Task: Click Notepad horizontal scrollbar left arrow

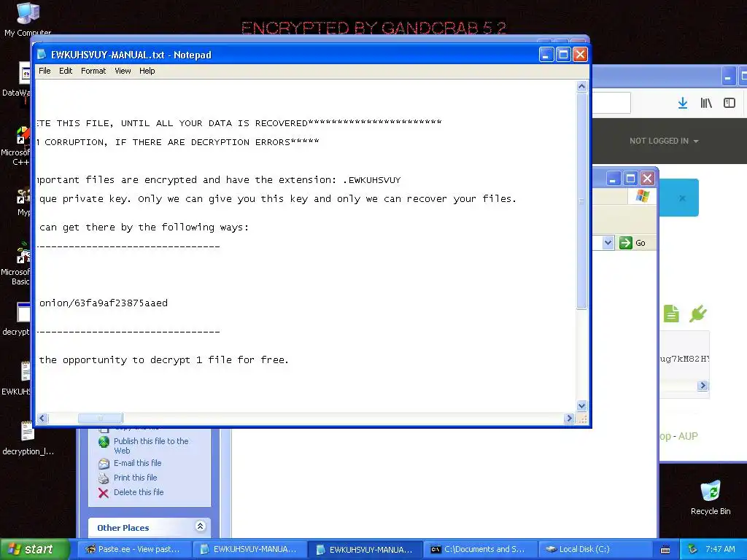Action: 42,418
